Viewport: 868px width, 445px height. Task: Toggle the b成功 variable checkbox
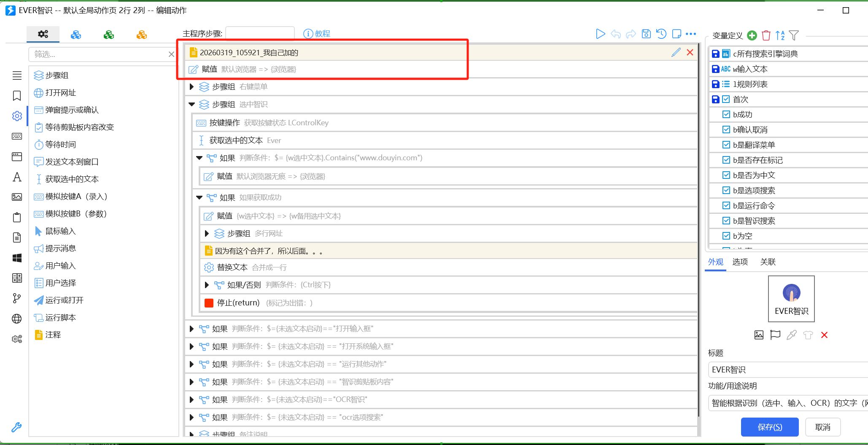[726, 114]
